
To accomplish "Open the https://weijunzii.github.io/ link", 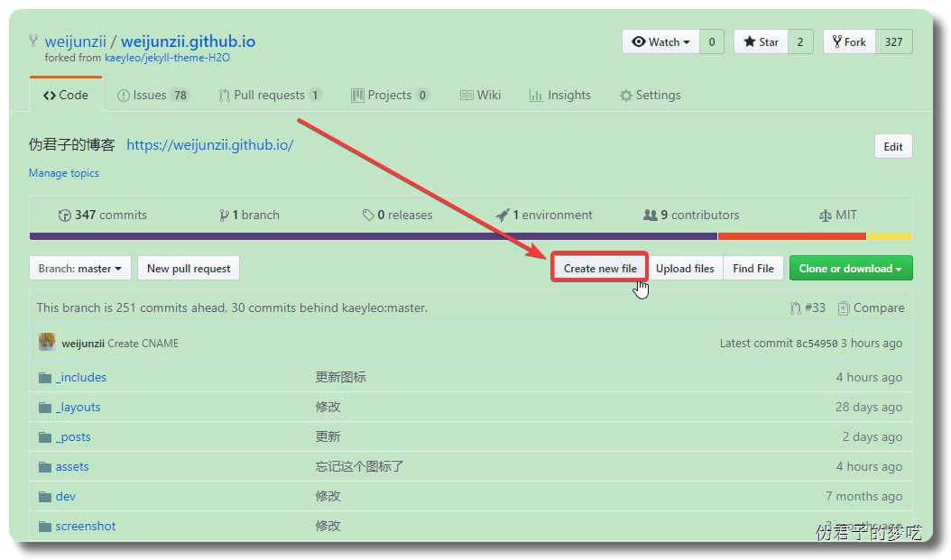I will click(210, 145).
